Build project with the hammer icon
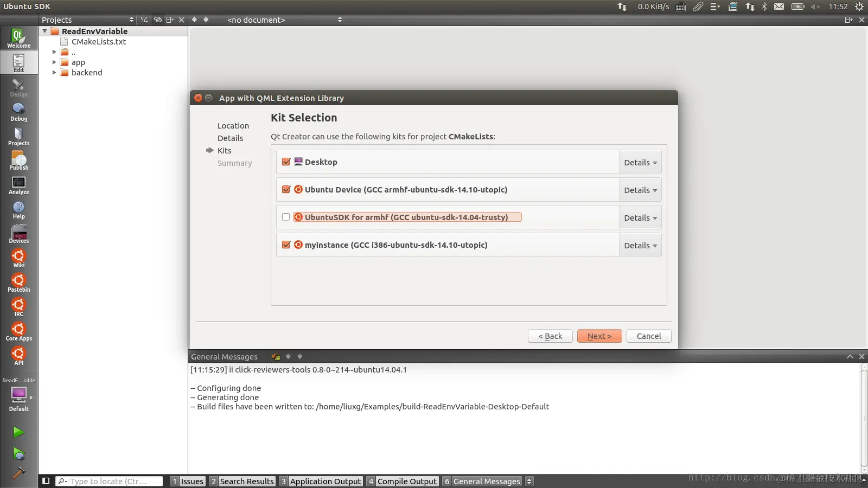Image resolution: width=868 pixels, height=488 pixels. 18,473
